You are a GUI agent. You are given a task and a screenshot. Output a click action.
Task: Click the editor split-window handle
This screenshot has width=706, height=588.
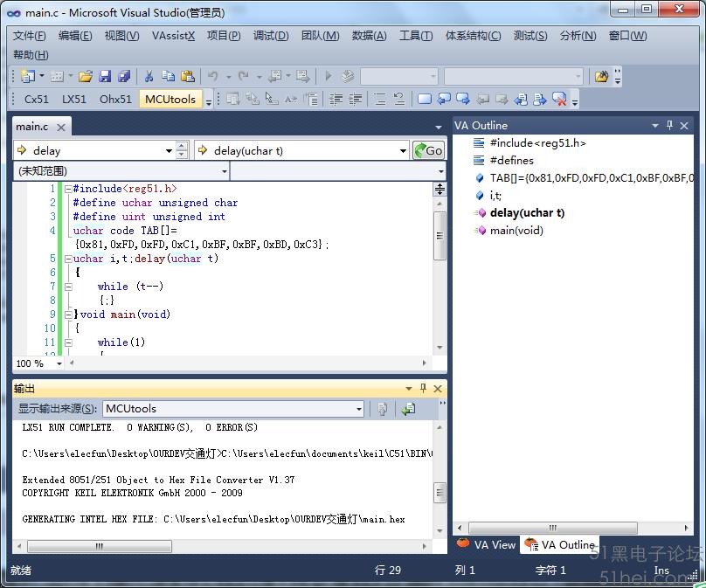pyautogui.click(x=440, y=189)
